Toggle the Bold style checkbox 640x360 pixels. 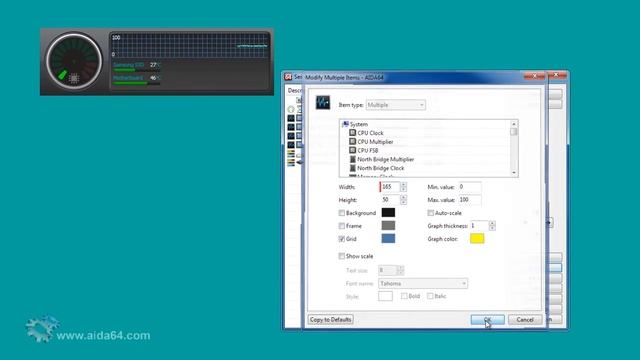pyautogui.click(x=404, y=296)
